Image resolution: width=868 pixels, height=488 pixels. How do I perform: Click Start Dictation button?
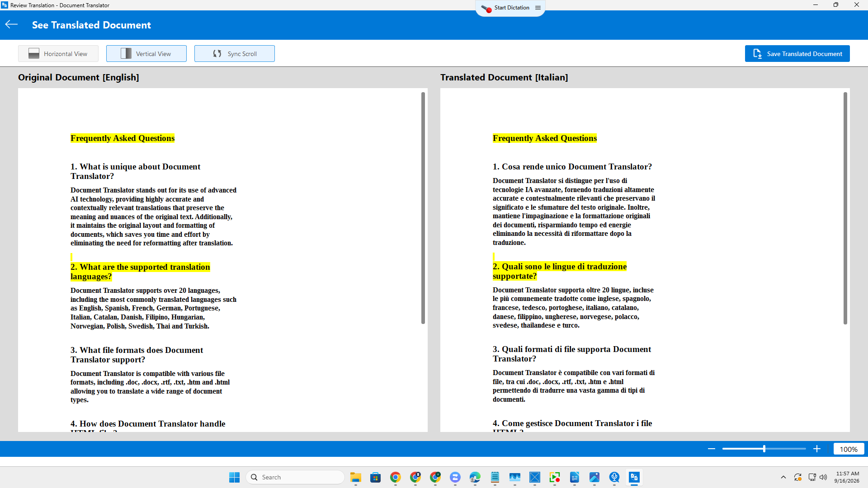pyautogui.click(x=511, y=8)
